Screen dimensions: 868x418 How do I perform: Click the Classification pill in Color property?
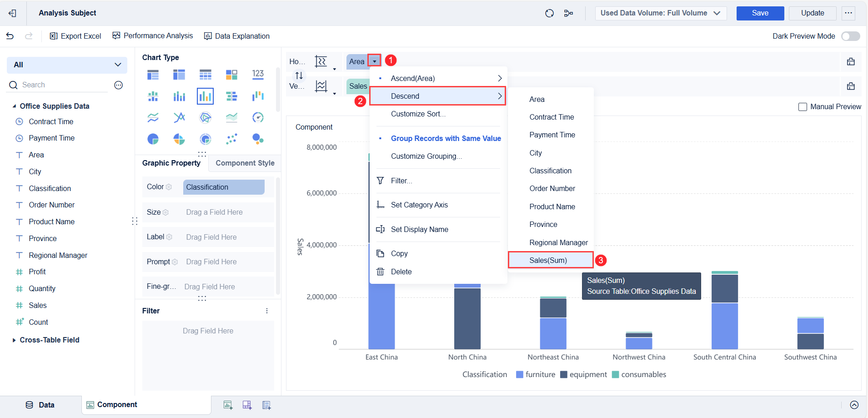tap(224, 187)
